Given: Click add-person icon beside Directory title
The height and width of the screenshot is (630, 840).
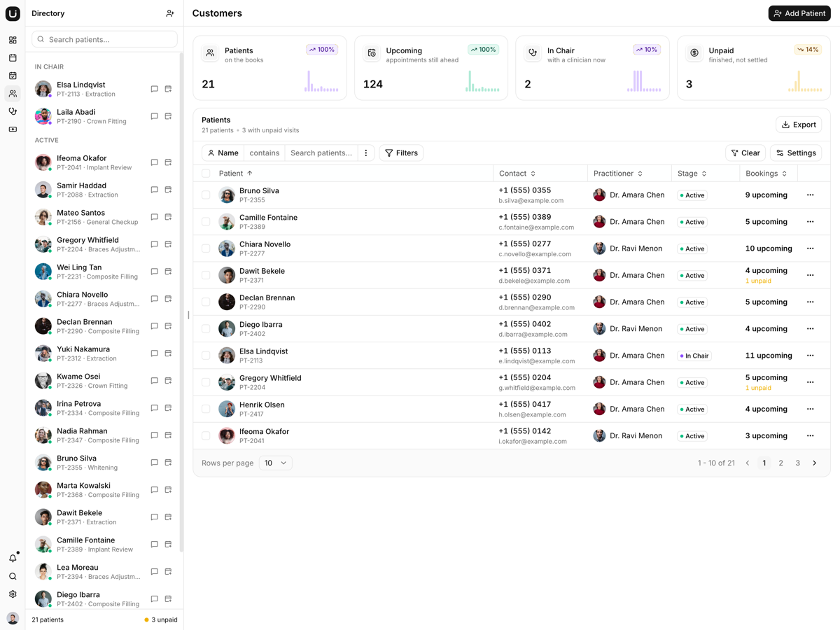Looking at the screenshot, I should [x=170, y=13].
